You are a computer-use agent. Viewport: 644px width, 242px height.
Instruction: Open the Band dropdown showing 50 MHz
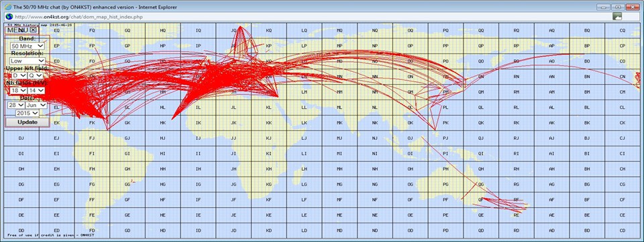[28, 46]
